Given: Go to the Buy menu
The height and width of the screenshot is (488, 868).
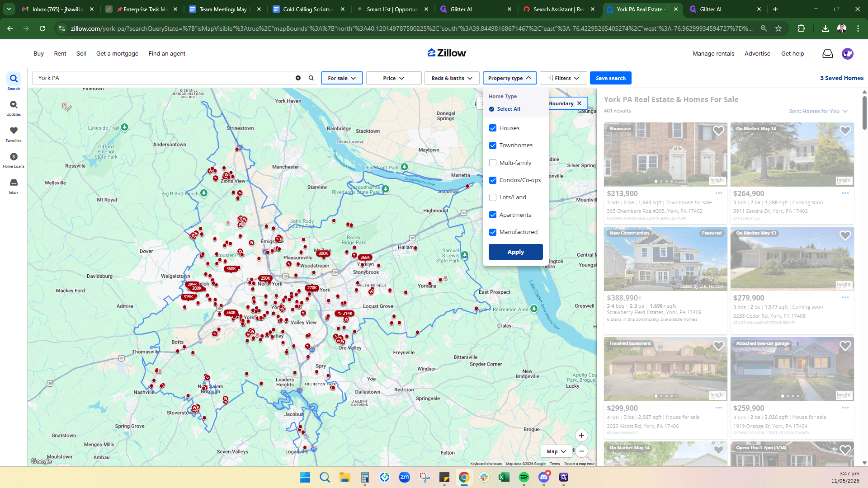Looking at the screenshot, I should coord(38,54).
